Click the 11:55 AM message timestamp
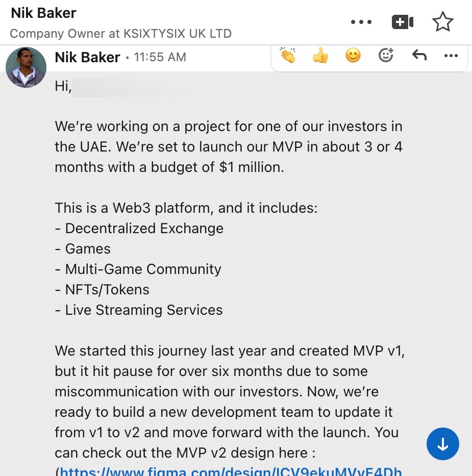 (160, 57)
